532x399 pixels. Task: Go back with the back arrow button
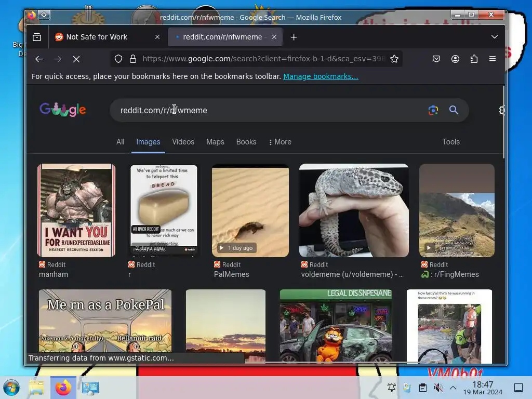tap(39, 59)
